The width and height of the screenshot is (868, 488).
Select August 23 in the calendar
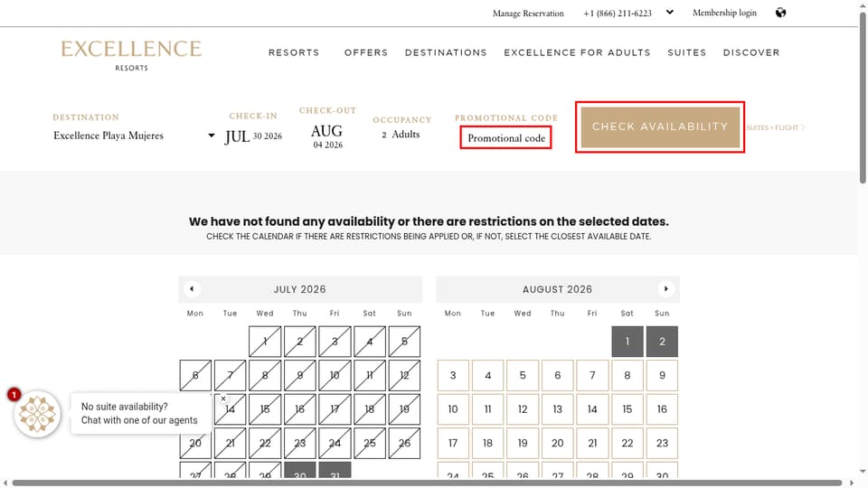(662, 443)
